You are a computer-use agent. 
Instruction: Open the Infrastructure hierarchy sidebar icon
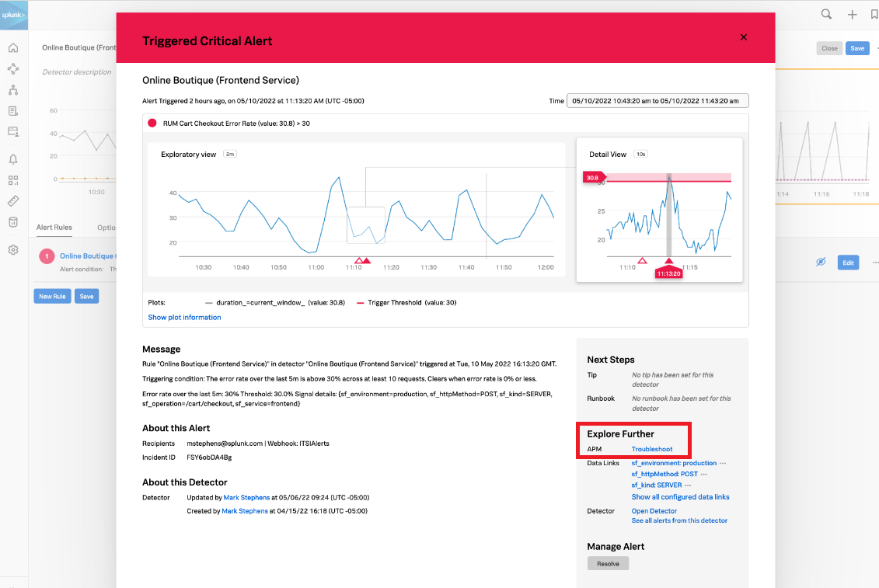click(x=13, y=89)
